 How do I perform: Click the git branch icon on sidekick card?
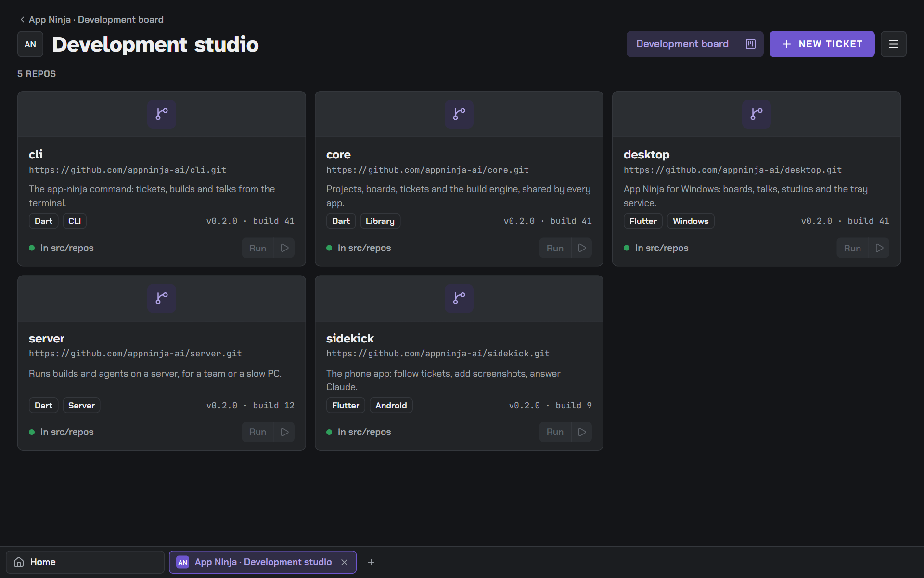tap(459, 298)
